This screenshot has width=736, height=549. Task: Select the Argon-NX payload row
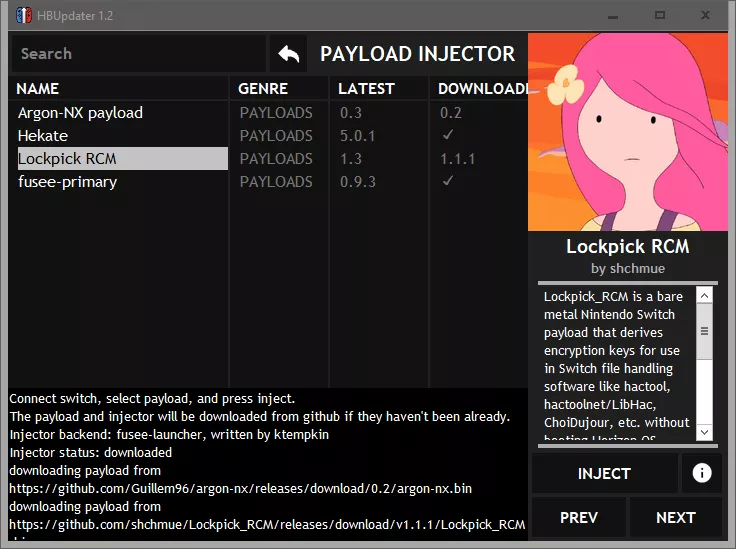(80, 113)
